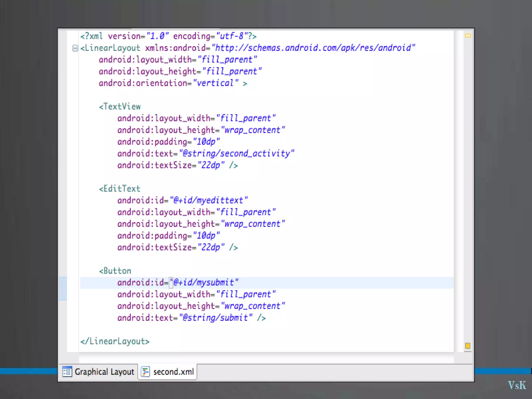This screenshot has width=532, height=399.
Task: Click the <Button opening tag
Action: tap(115, 271)
